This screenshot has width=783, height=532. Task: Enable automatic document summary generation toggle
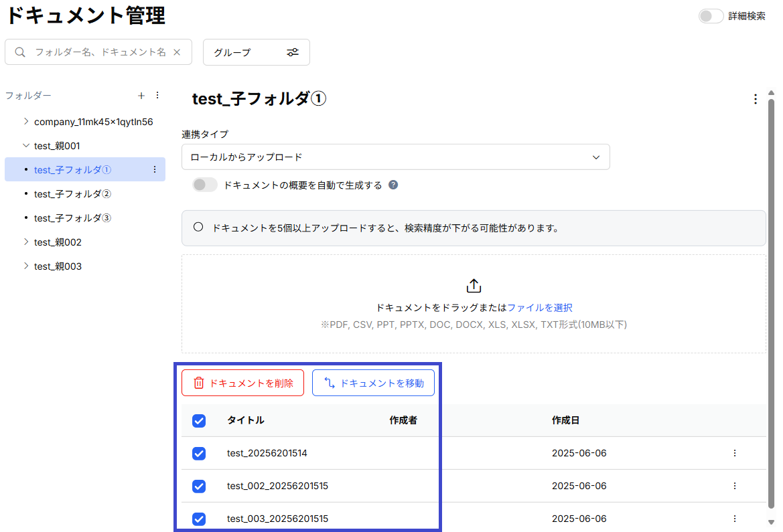click(x=205, y=185)
